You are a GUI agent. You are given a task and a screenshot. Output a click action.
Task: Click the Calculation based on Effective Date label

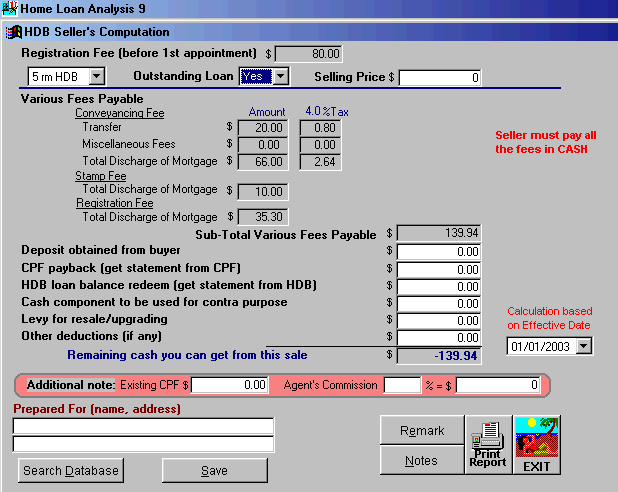[x=549, y=318]
